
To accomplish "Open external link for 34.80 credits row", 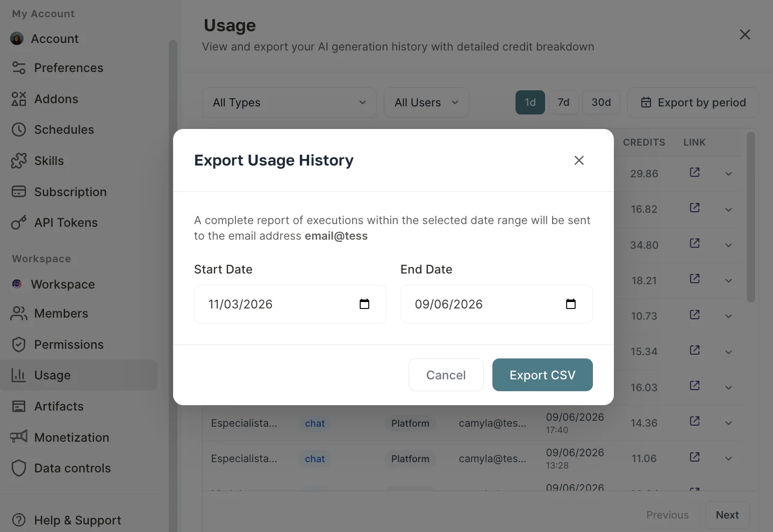I will coord(695,243).
